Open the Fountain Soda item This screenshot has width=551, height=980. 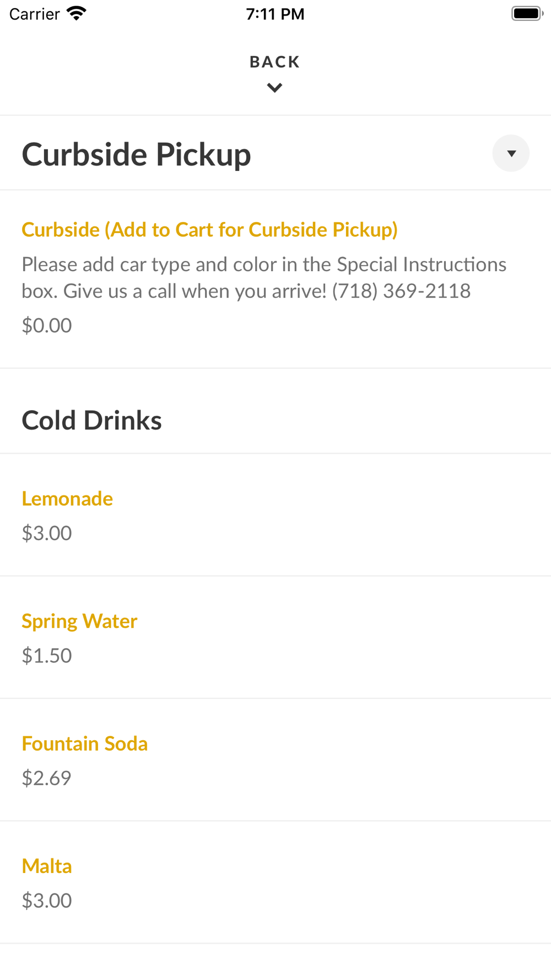[x=85, y=744]
